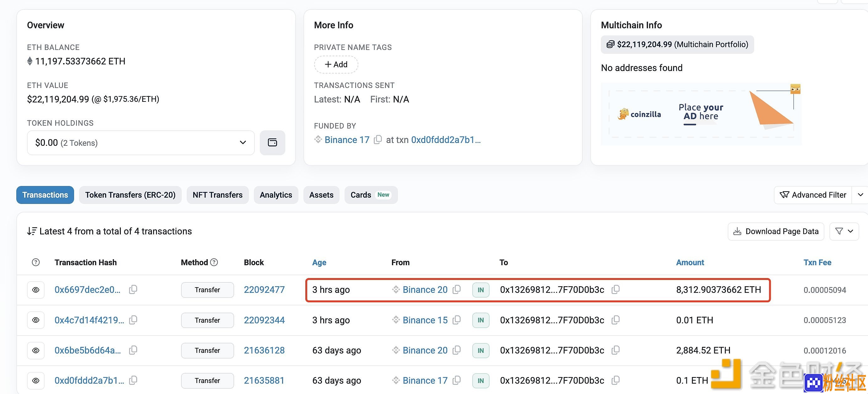Screen dimensions: 868x394
Task: Toggle eye preview for transaction 0x6697dec2e0
Action: coord(36,290)
